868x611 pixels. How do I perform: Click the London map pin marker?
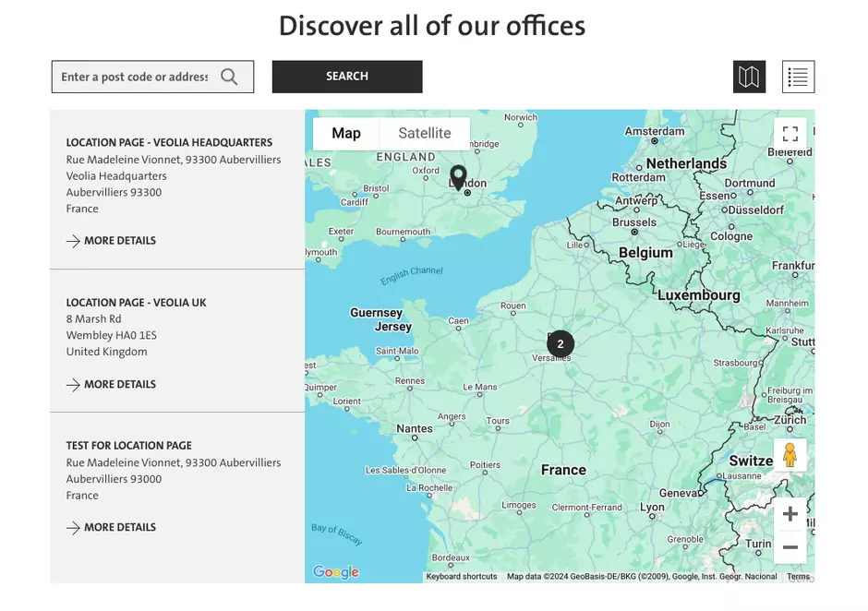[458, 176]
